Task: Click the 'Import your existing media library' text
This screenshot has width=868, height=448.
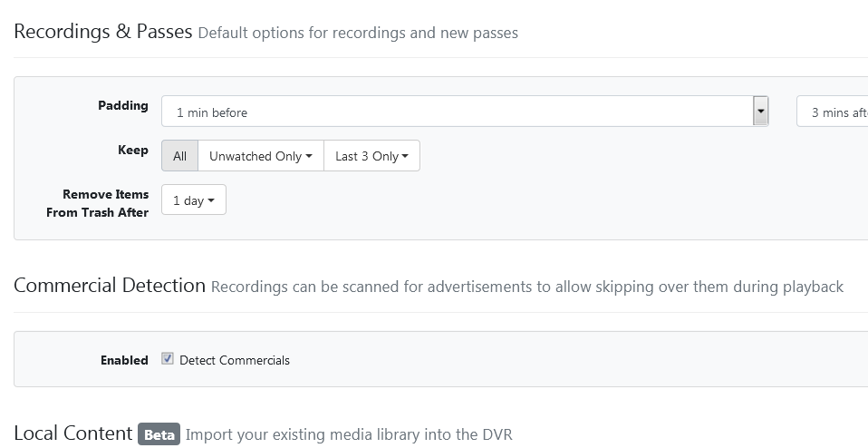Action: coord(349,435)
